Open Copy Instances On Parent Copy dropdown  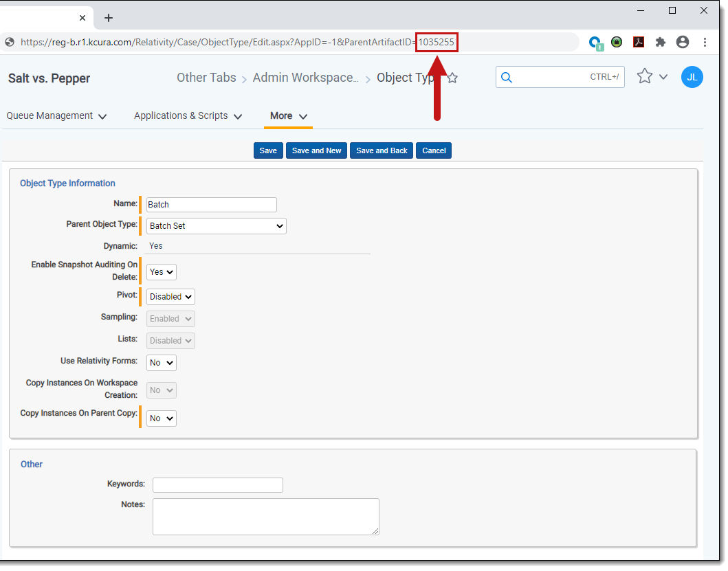pos(162,418)
